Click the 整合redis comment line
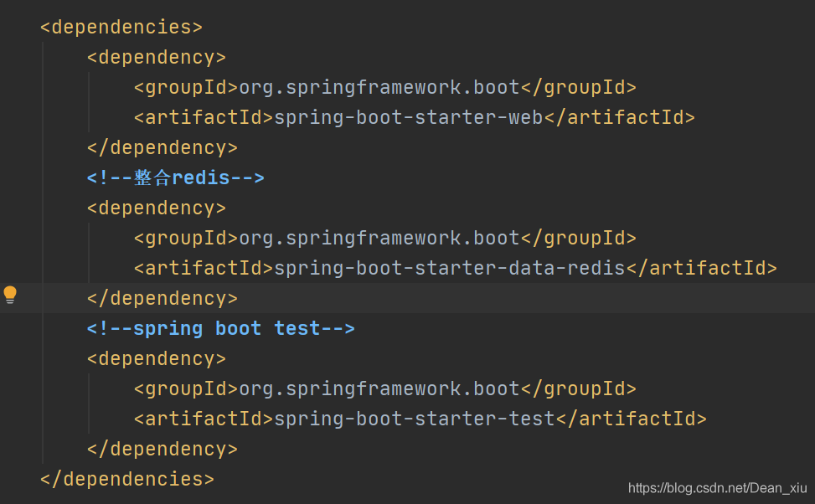815x504 pixels. [x=174, y=177]
